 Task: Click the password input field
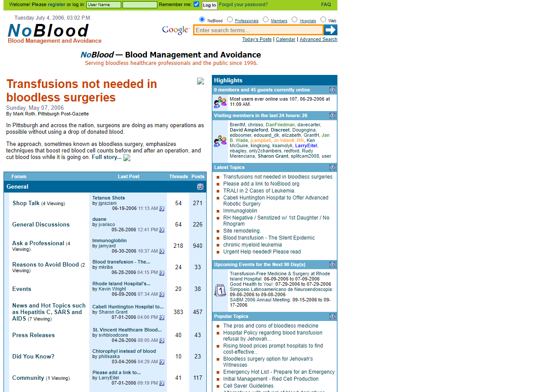click(x=140, y=5)
